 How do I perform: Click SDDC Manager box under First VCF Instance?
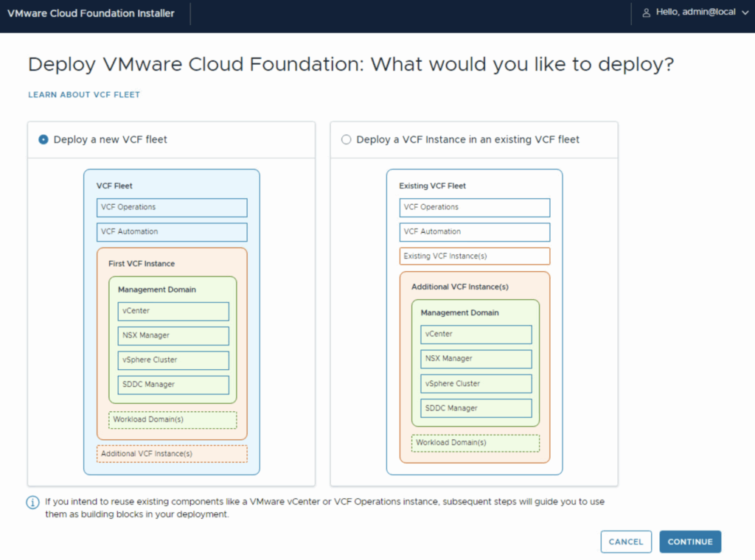pyautogui.click(x=173, y=385)
